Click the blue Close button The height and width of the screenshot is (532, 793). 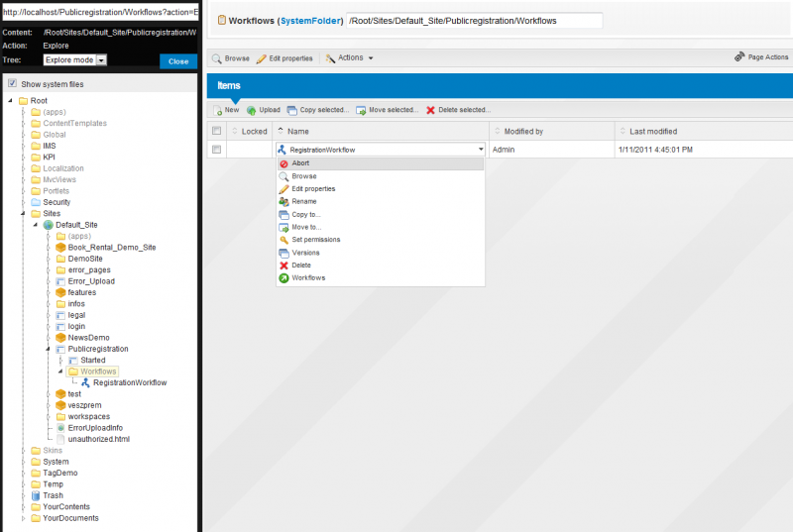point(178,61)
